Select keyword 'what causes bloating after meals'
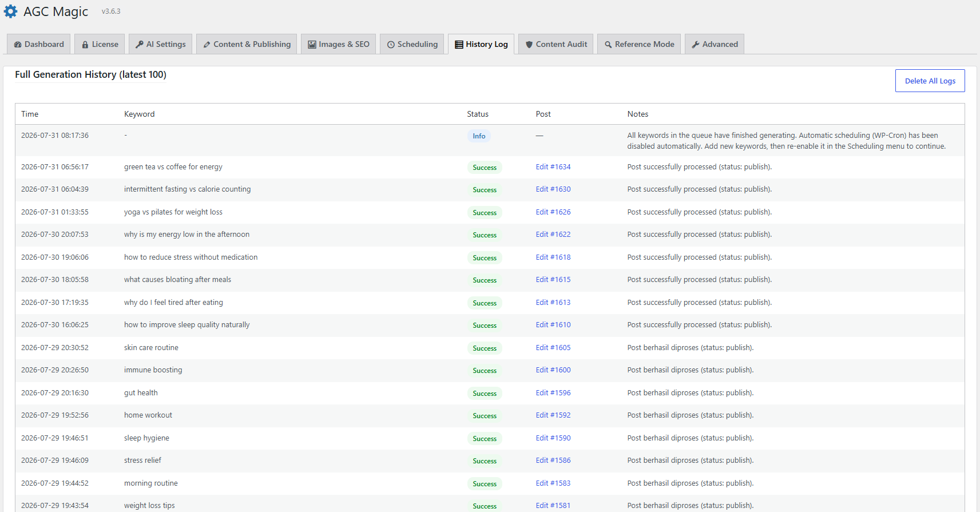The height and width of the screenshot is (512, 980). 177,280
